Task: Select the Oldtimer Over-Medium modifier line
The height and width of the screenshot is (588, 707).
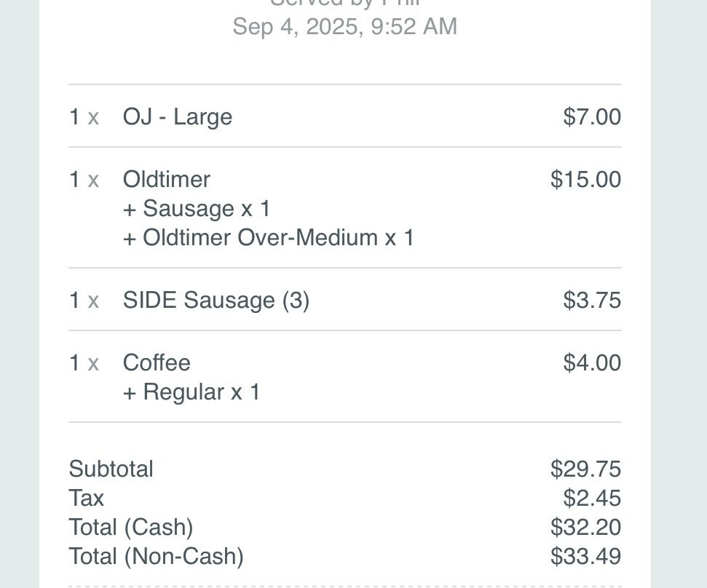Action: pyautogui.click(x=268, y=238)
